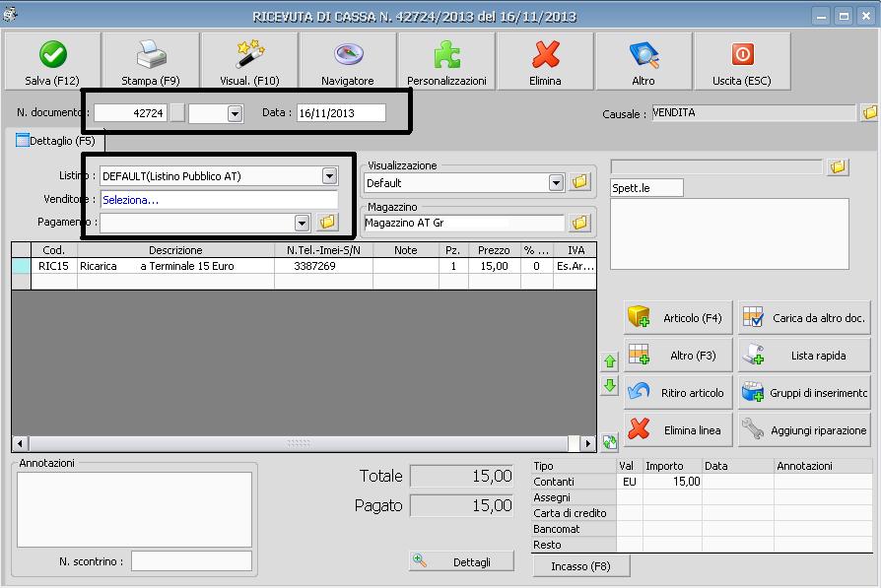
Task: Open folder icon beside Magazzino field
Action: coord(579,223)
